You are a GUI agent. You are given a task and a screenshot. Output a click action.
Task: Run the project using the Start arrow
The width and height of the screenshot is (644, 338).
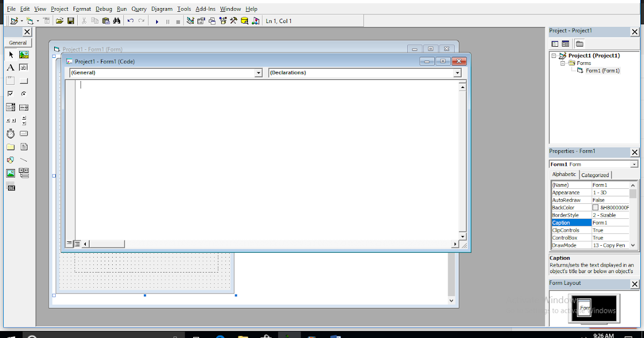(157, 21)
